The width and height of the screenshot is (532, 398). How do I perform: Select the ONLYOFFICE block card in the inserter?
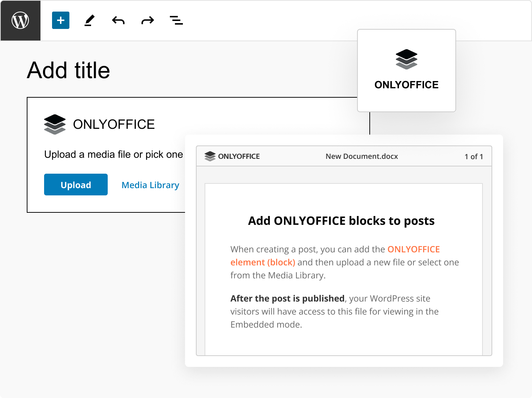pos(407,71)
